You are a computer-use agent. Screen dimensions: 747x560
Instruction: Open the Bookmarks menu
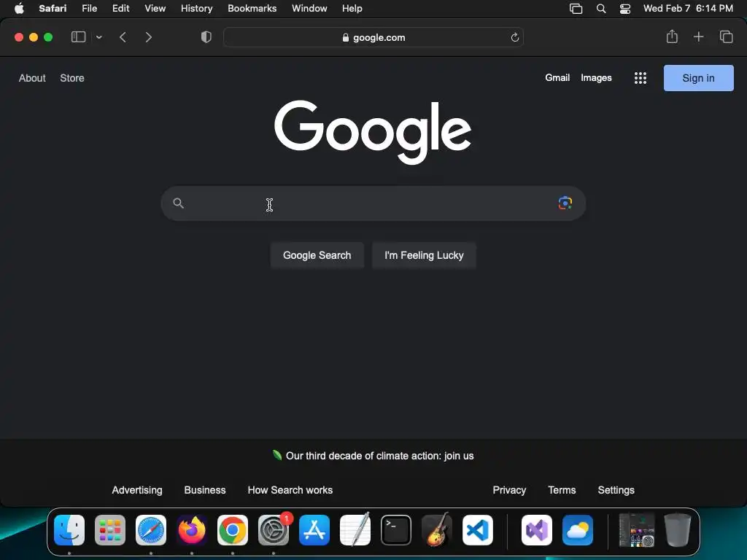pyautogui.click(x=252, y=9)
